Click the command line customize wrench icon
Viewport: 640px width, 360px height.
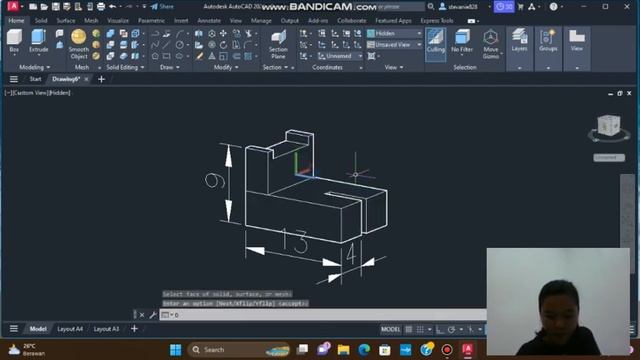click(x=153, y=315)
